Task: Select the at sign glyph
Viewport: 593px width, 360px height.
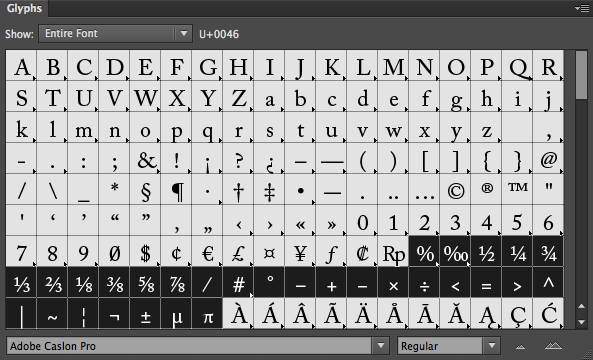Action: 549,158
